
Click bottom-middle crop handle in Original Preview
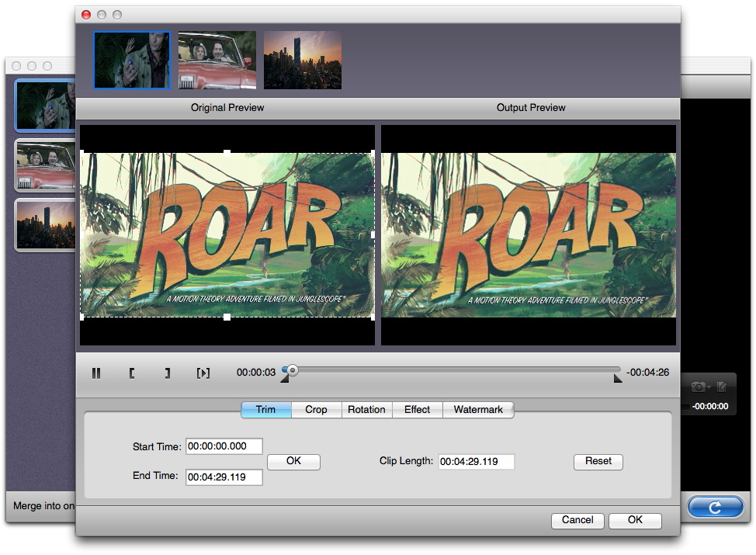227,317
